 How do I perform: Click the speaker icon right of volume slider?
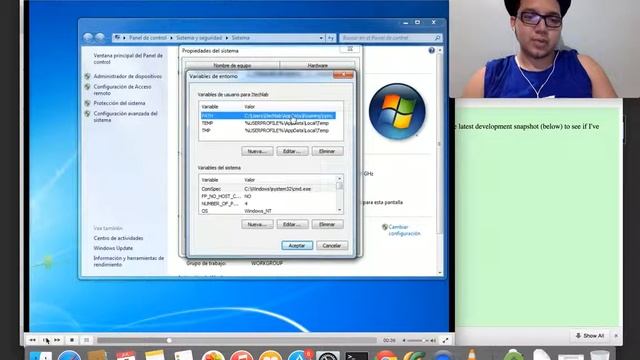pos(433,340)
